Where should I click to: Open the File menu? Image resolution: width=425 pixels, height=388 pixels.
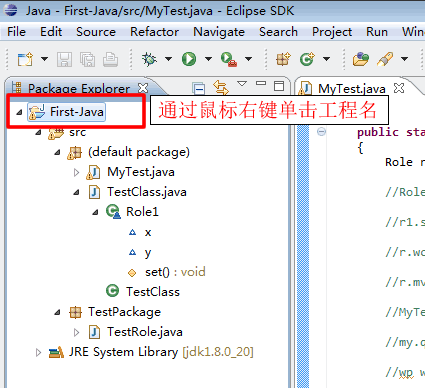coord(16,32)
